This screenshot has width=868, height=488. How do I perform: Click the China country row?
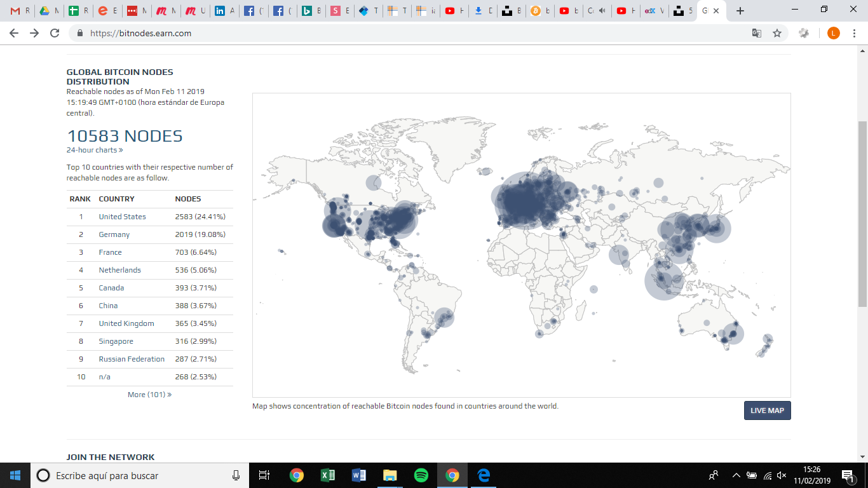pyautogui.click(x=150, y=306)
